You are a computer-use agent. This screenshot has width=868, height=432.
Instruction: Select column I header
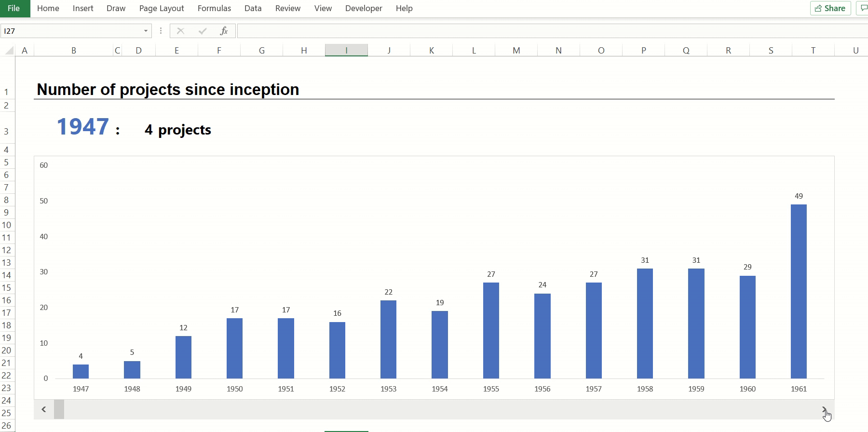click(346, 50)
